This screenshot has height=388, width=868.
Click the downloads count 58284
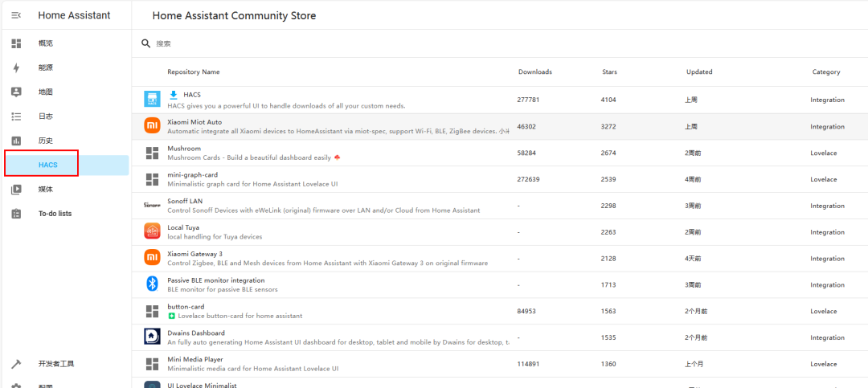coord(526,153)
